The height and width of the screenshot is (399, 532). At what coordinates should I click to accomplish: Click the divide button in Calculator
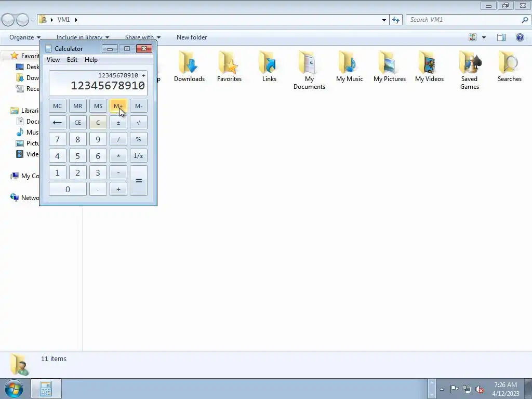click(118, 139)
